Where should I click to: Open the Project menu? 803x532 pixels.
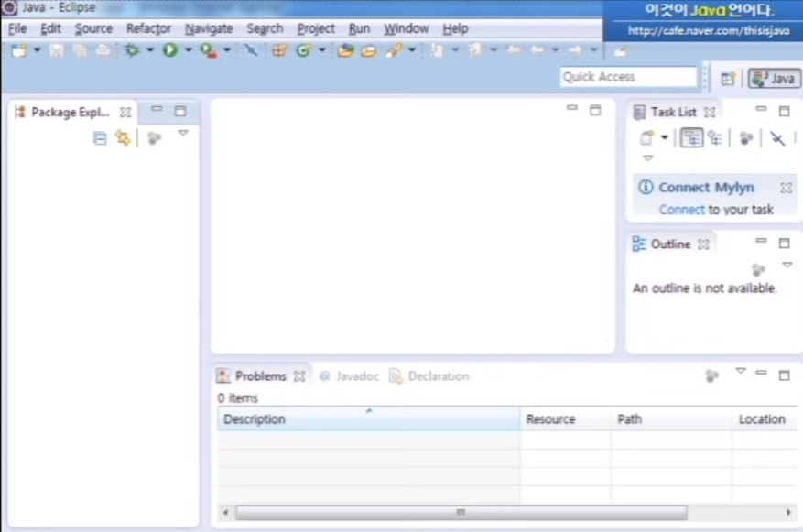(x=316, y=28)
